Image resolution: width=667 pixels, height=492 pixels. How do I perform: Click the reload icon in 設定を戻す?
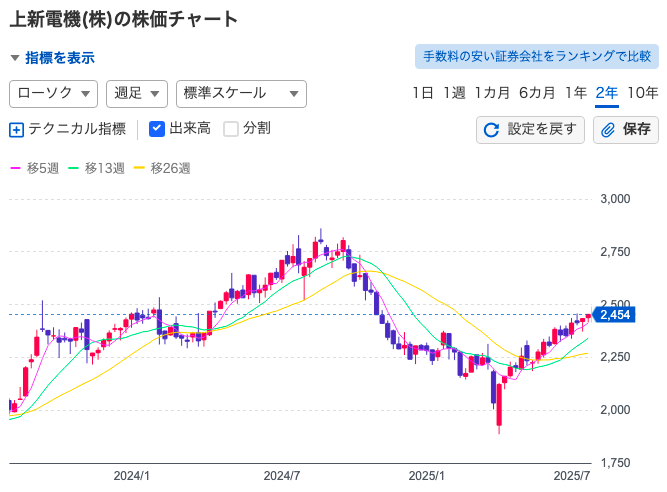[491, 130]
